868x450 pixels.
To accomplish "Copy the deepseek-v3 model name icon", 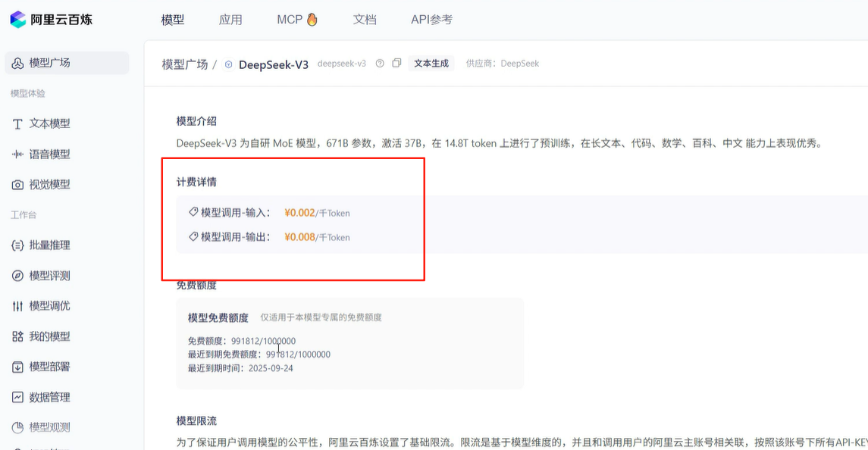I will click(x=396, y=63).
